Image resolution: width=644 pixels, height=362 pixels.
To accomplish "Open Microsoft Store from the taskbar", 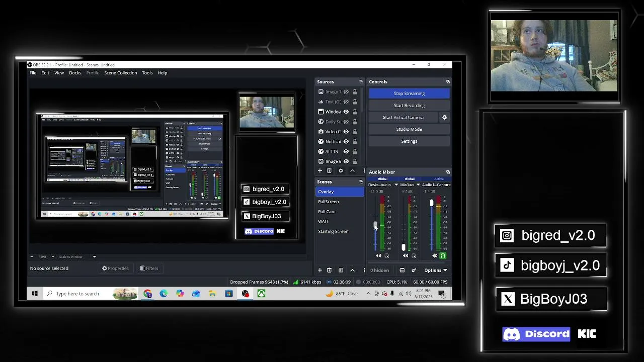I will tap(228, 294).
